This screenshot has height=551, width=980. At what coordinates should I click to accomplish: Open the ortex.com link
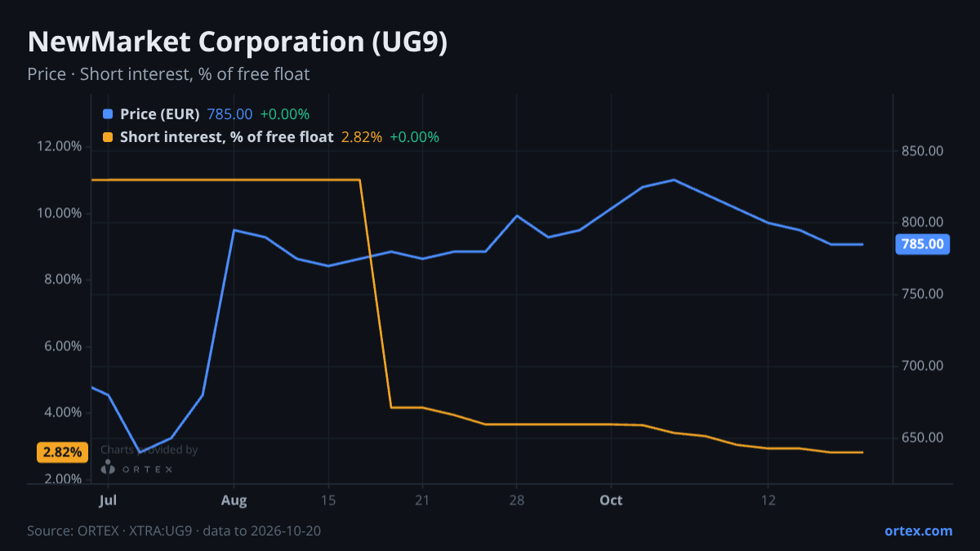tap(918, 531)
